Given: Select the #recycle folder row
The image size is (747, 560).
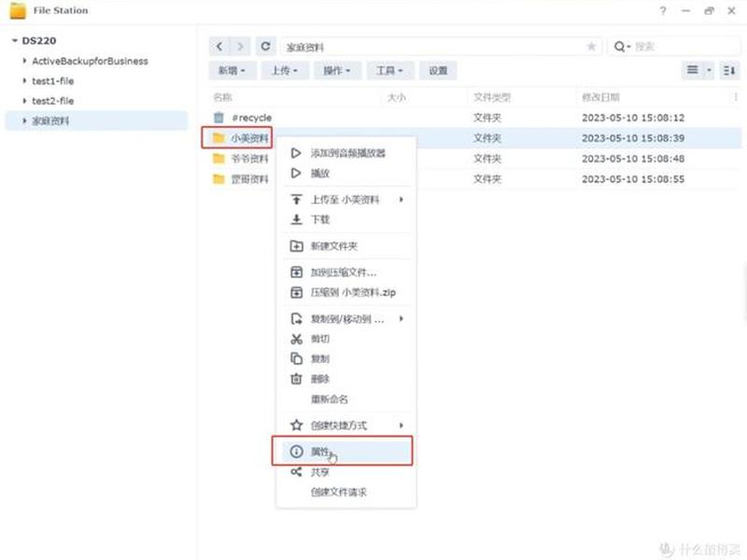Looking at the screenshot, I should point(475,118).
